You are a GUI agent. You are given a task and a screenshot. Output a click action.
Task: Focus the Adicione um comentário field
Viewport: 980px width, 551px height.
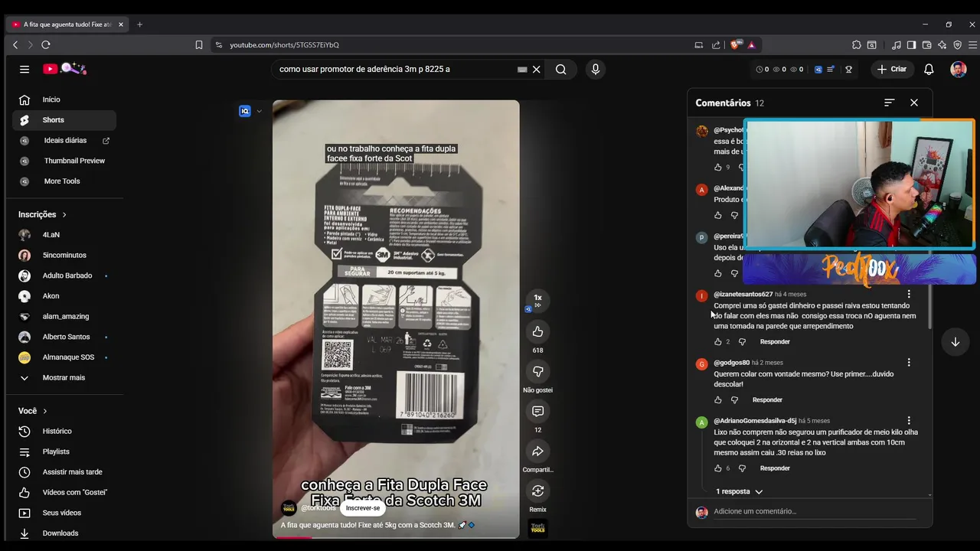[815, 511]
